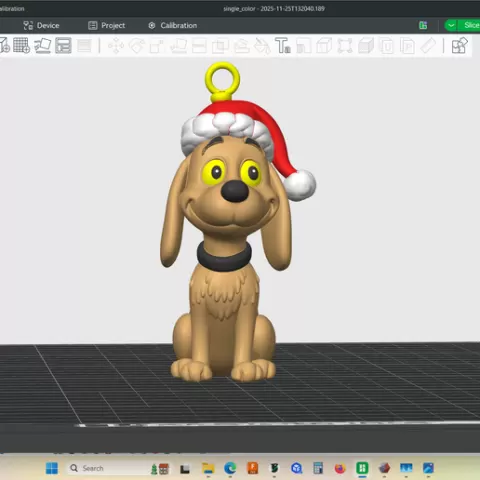Click the Auto orient toolbar icon
The height and width of the screenshot is (480, 480).
coord(42,46)
